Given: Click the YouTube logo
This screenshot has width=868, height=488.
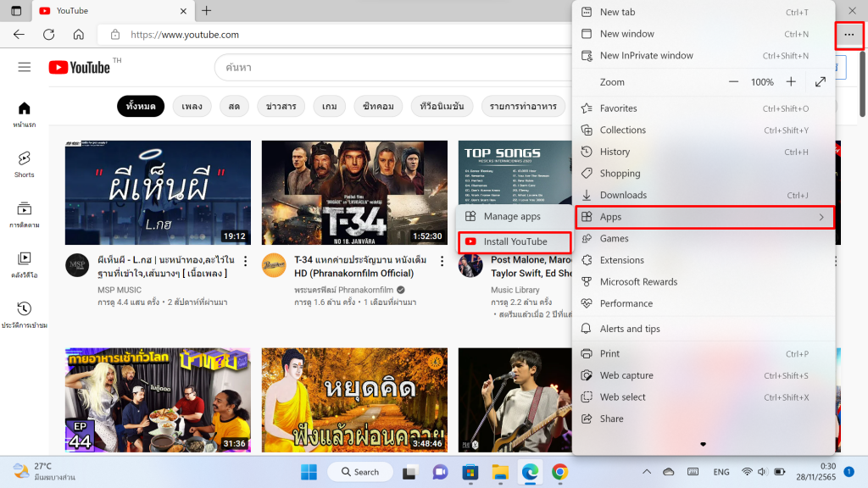Looking at the screenshot, I should coord(80,68).
